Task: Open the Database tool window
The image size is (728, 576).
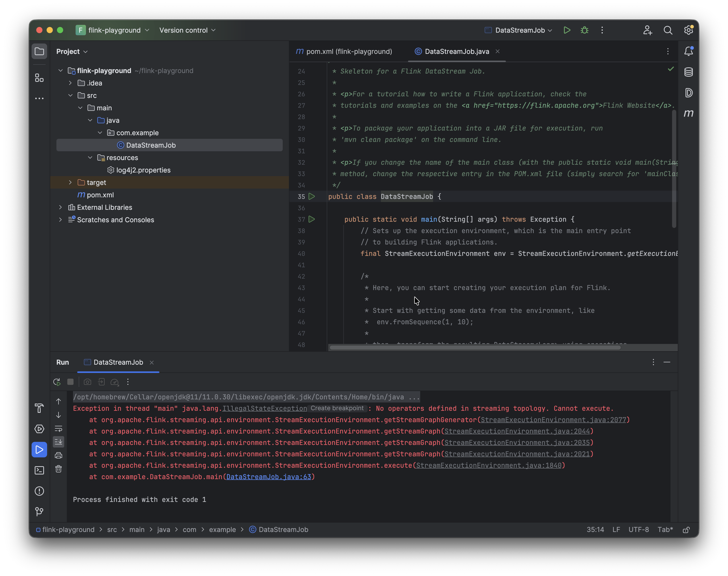Action: (x=688, y=72)
